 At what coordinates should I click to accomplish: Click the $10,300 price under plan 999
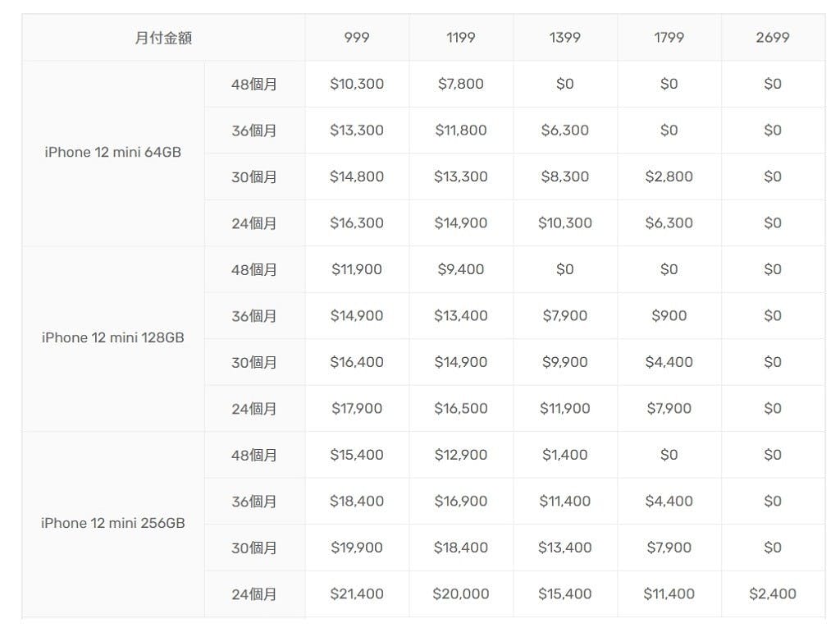coord(357,84)
